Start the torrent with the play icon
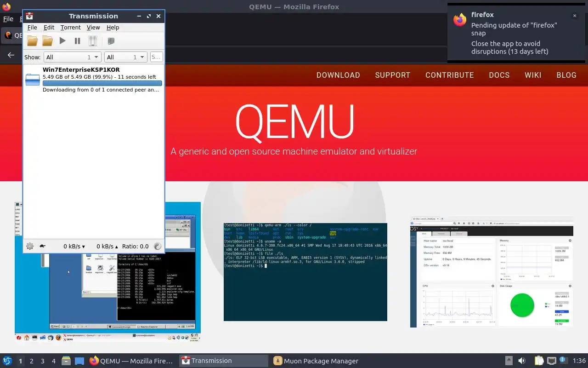The width and height of the screenshot is (588, 368). coord(62,41)
